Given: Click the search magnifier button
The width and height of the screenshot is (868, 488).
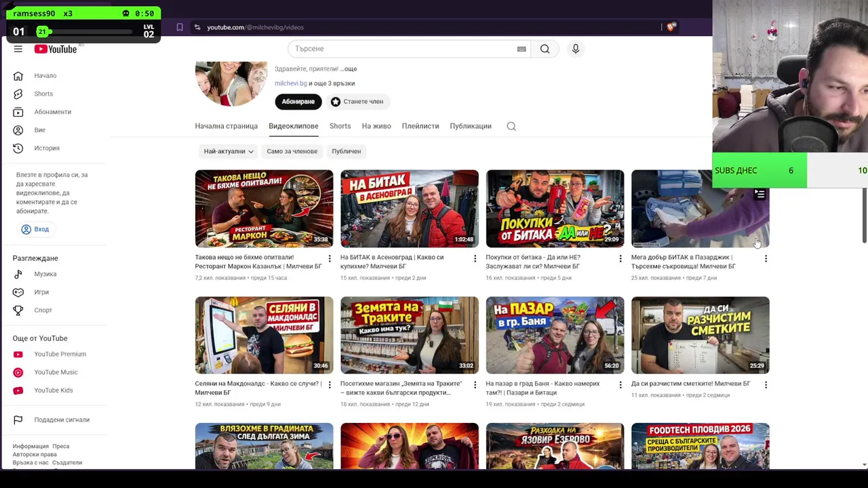Looking at the screenshot, I should 545,49.
